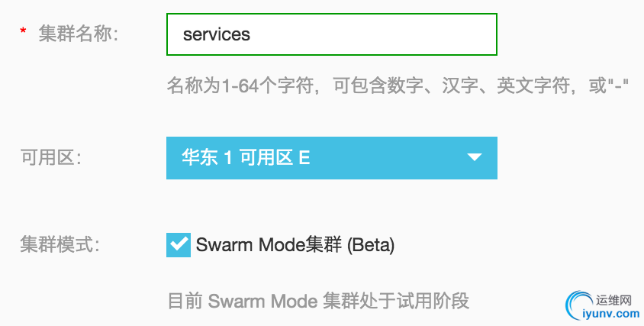Uncheck the Swarm Mode集群 checkbox
644x326 pixels.
(x=179, y=245)
